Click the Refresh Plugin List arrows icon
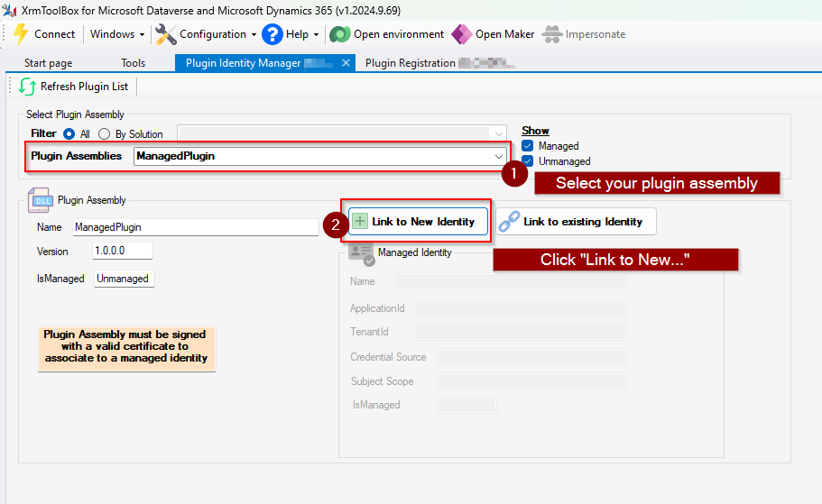This screenshot has height=504, width=822. pyautogui.click(x=27, y=87)
